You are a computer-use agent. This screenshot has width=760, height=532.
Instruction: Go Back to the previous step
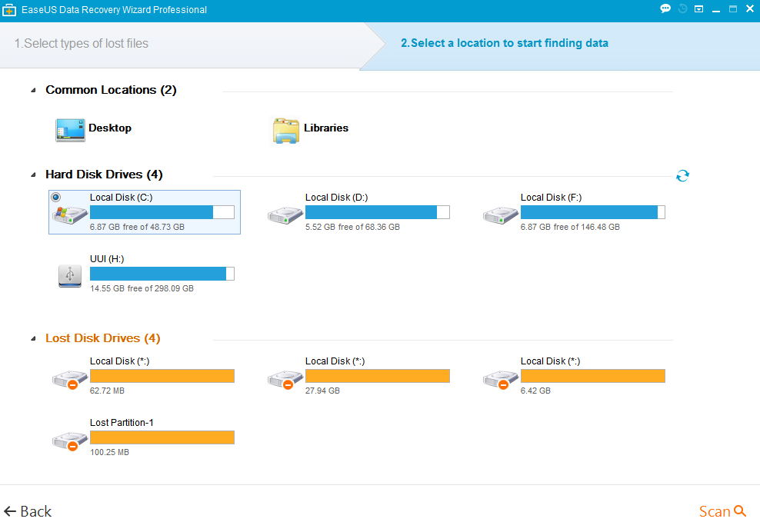pos(28,512)
